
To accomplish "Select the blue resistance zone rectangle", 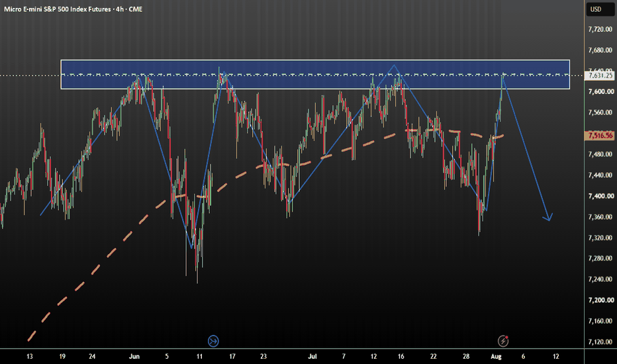I will (315, 74).
